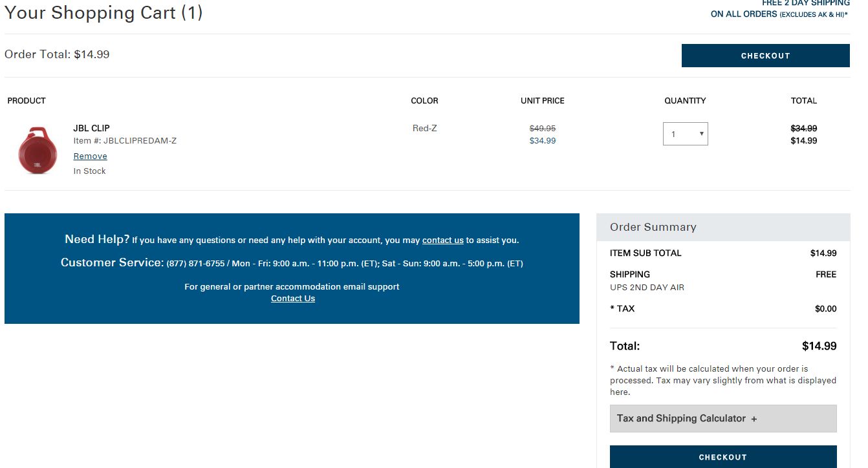Click the top CHECKOUT button
This screenshot has width=868, height=468.
point(765,56)
